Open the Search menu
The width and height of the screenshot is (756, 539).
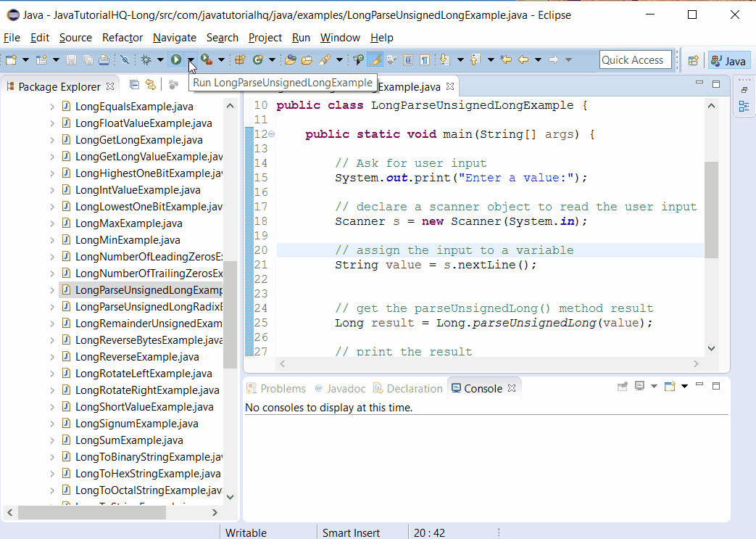[223, 38]
